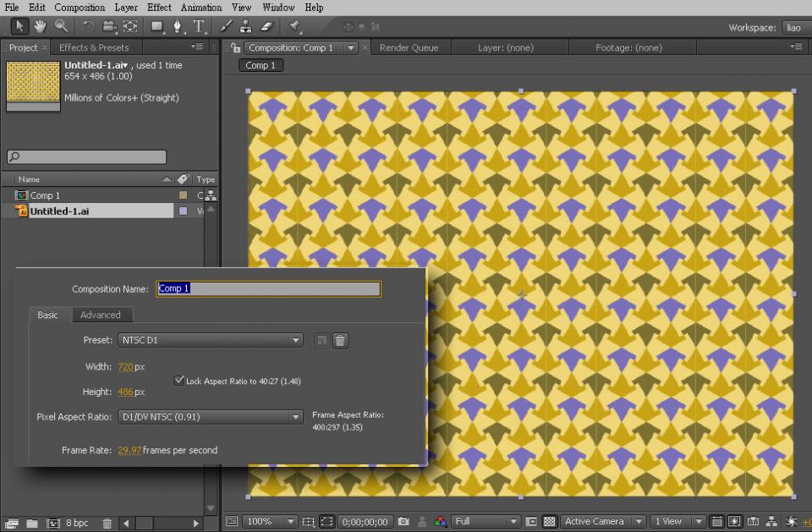
Task: Activate the Eraser tool
Action: pos(267,26)
